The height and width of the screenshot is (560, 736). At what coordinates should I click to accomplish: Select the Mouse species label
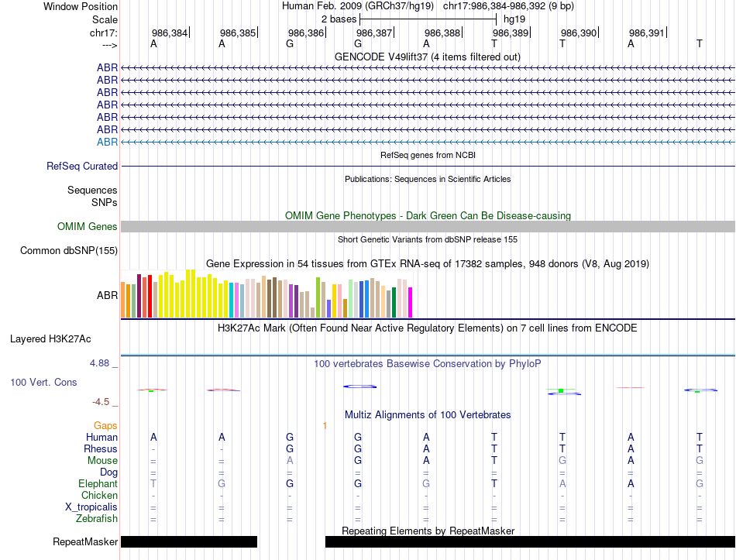point(102,461)
